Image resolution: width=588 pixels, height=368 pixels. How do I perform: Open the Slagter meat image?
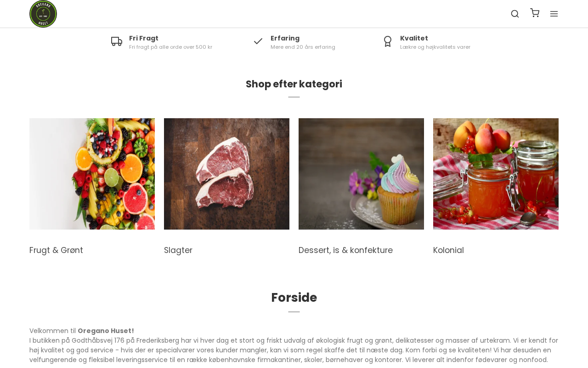click(x=226, y=174)
